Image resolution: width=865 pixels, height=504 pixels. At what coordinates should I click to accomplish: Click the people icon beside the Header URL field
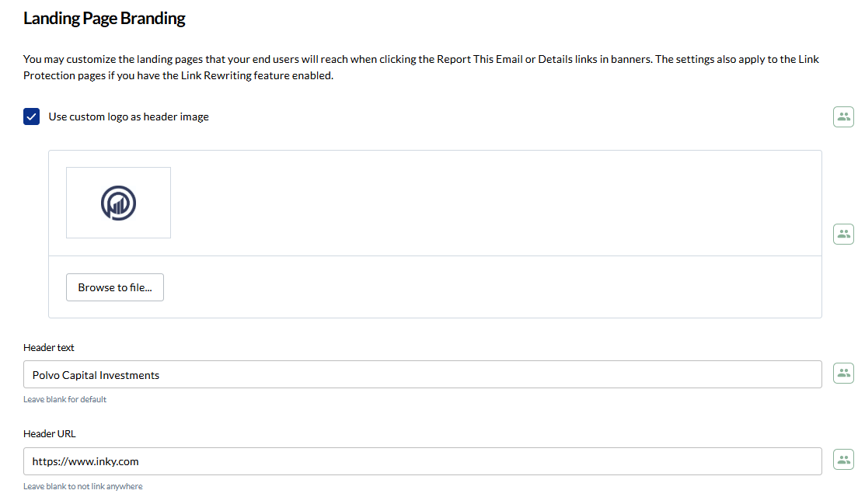click(x=843, y=460)
